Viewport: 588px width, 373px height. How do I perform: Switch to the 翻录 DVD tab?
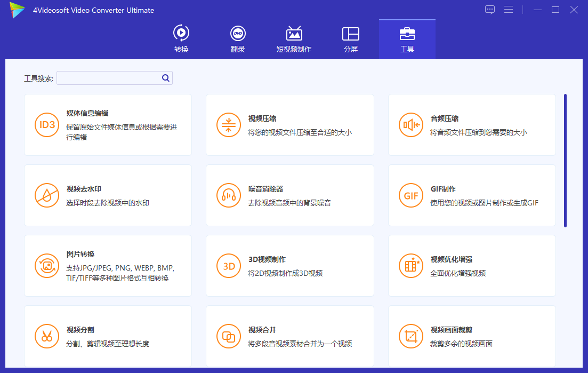click(238, 39)
